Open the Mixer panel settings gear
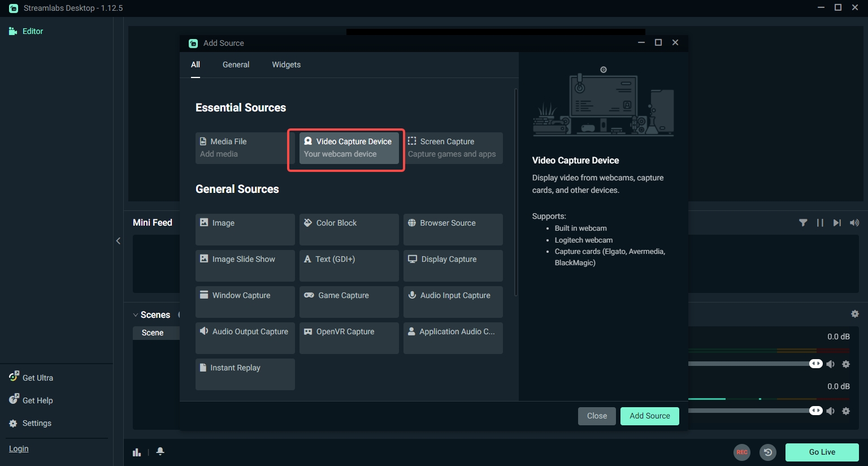Viewport: 868px width, 466px height. pos(855,313)
